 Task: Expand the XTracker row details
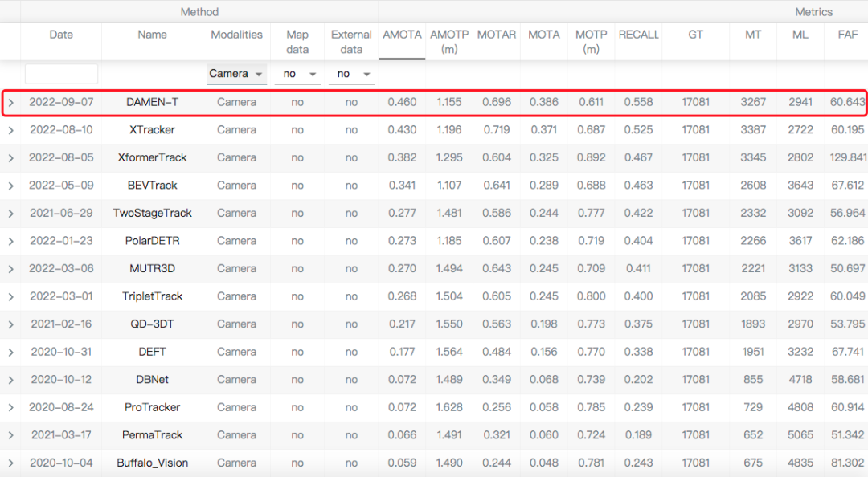10,130
